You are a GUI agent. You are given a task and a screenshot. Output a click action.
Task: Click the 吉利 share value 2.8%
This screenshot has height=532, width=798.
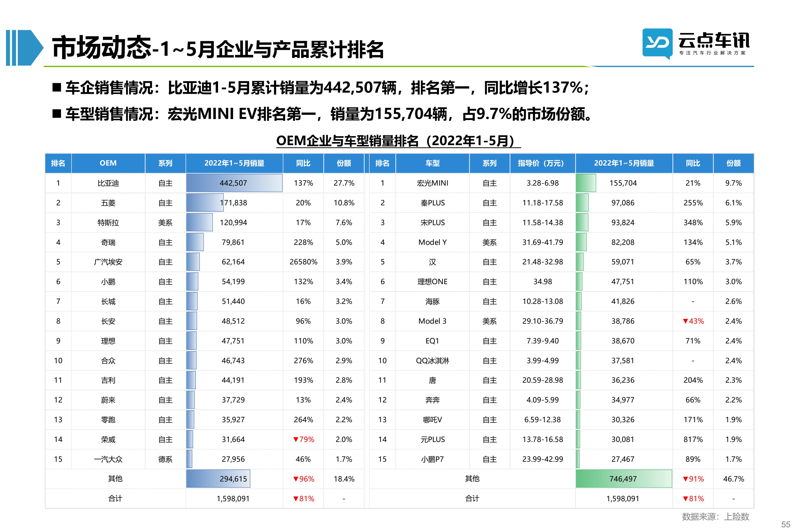click(344, 380)
